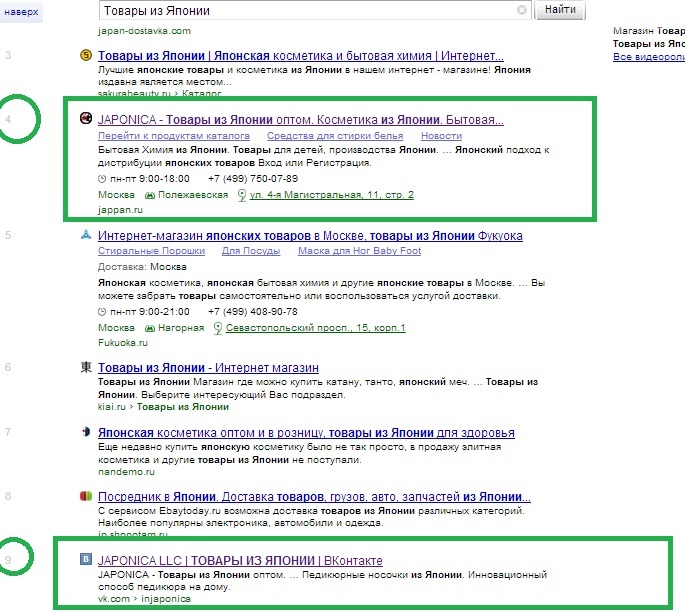Screen dimensions: 685x612
Task: Click the Fukuoka result favicon
Action: 86,235
